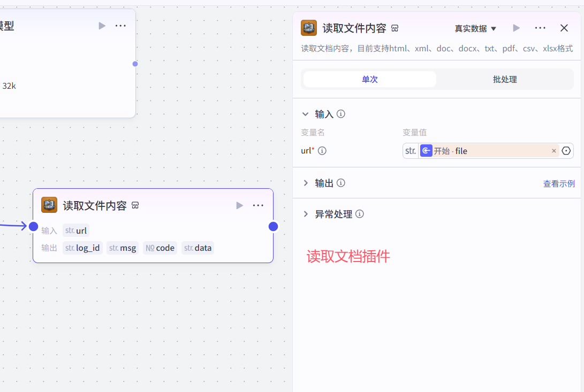Click the output connection port of 读取文件内容 node
The width and height of the screenshot is (584, 392).
pos(273,226)
